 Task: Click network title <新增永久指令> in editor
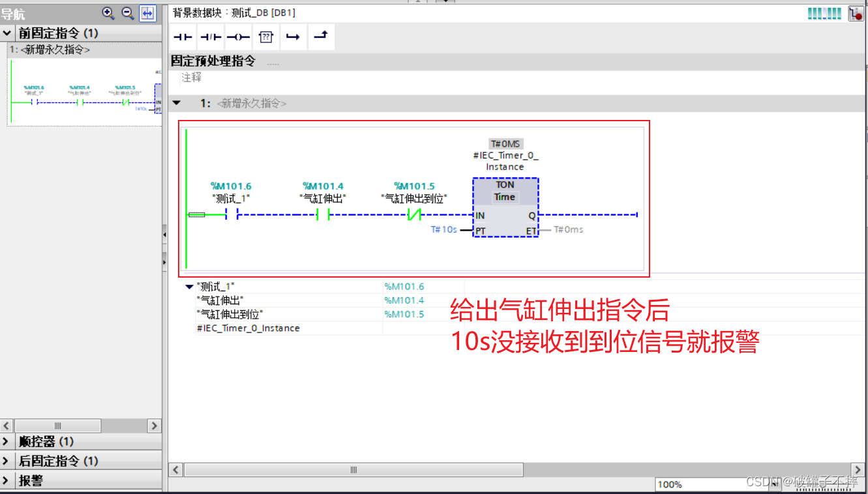pos(251,104)
